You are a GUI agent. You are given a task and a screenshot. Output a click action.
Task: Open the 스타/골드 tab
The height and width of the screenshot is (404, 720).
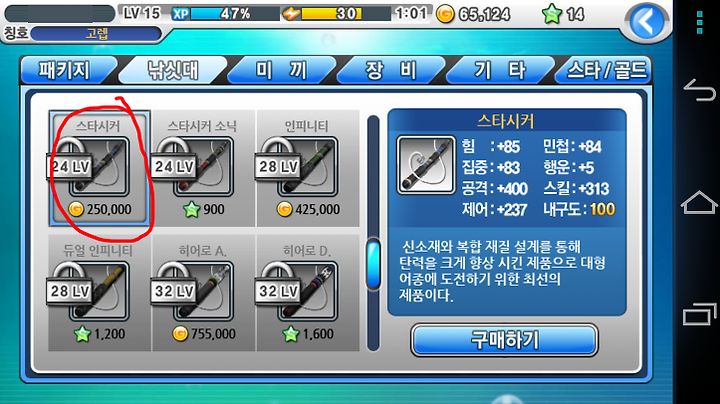point(605,70)
